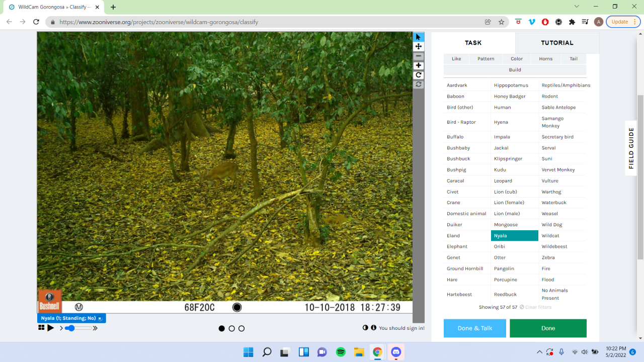Zoom in on the subject image

(x=418, y=65)
